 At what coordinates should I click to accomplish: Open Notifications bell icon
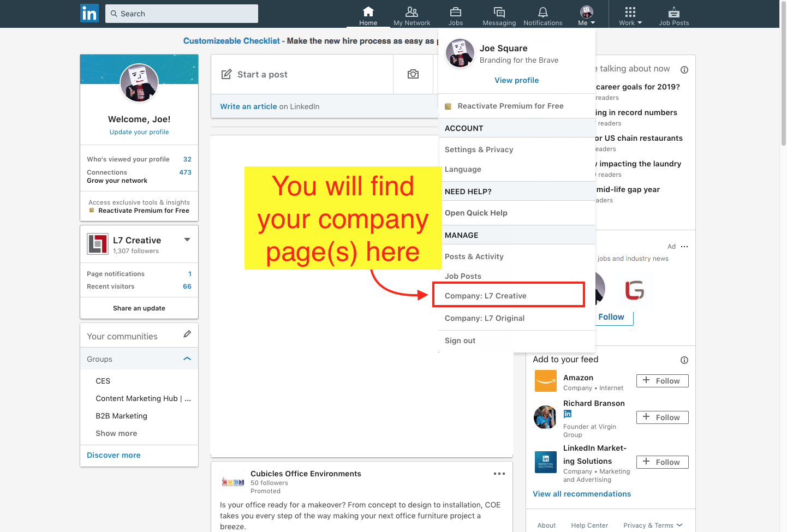(x=543, y=15)
